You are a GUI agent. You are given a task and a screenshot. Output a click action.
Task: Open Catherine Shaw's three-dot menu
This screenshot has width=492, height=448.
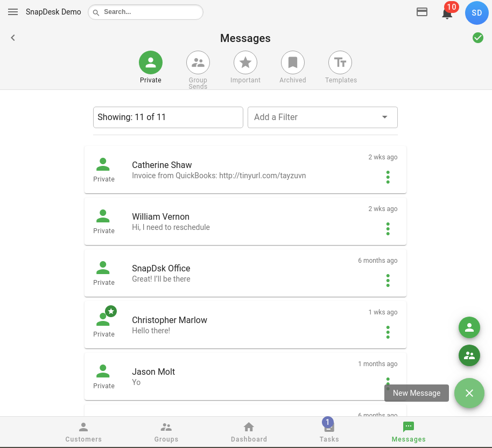coord(388,177)
